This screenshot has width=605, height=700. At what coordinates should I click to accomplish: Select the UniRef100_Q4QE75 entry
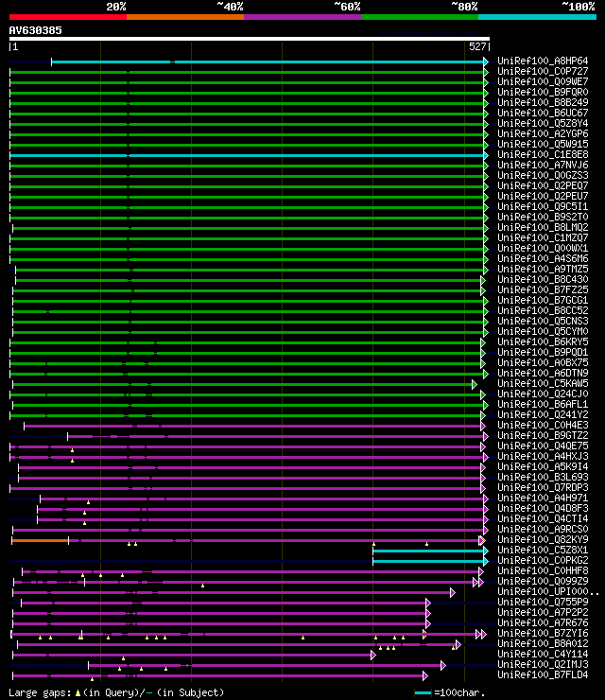(x=543, y=446)
